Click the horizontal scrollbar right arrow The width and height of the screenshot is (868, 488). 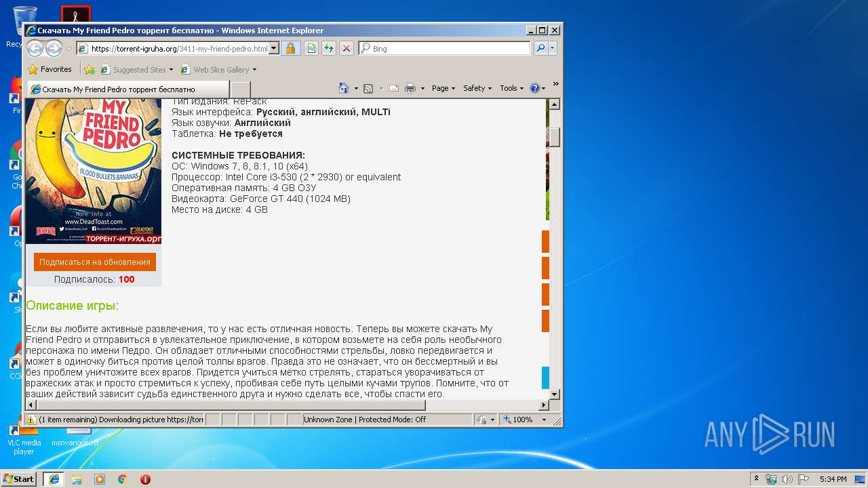[542, 405]
